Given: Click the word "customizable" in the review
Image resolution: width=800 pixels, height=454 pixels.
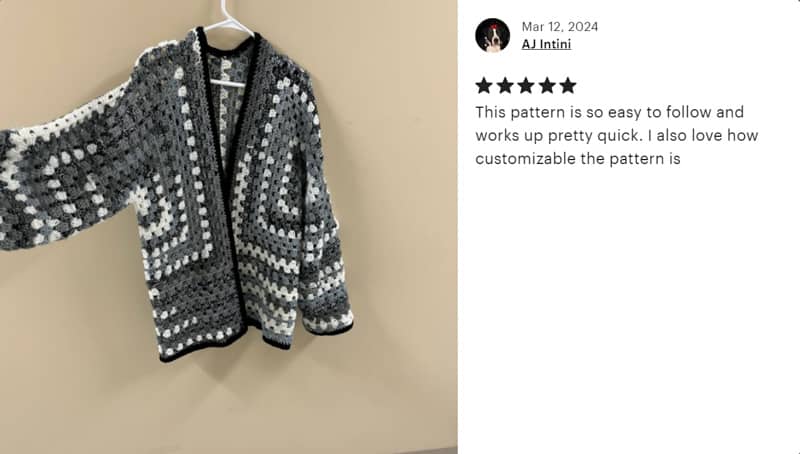Looking at the screenshot, I should 526,159.
